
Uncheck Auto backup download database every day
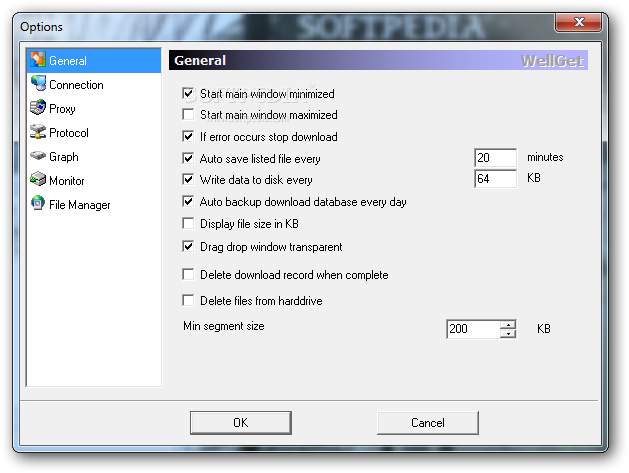(x=188, y=201)
